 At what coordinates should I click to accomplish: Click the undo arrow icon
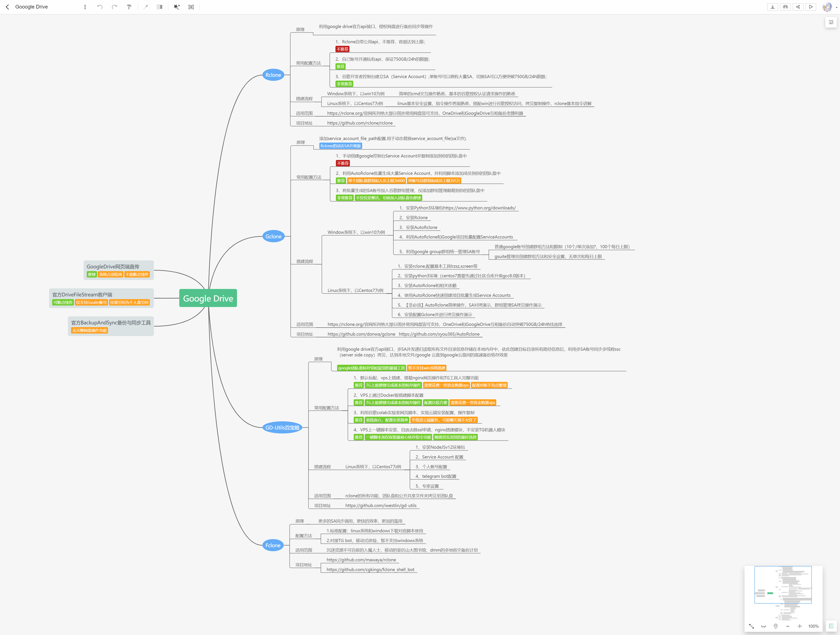100,7
